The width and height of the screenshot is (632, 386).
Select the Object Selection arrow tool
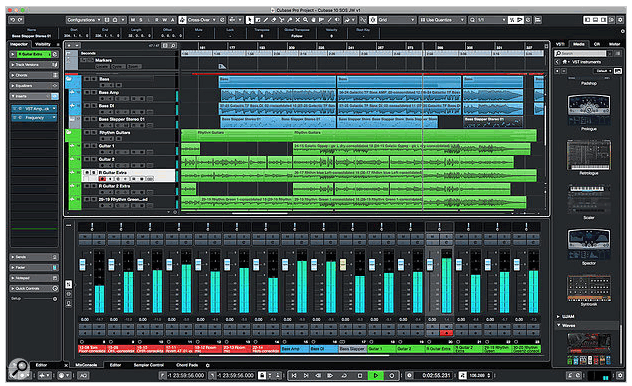click(x=250, y=19)
